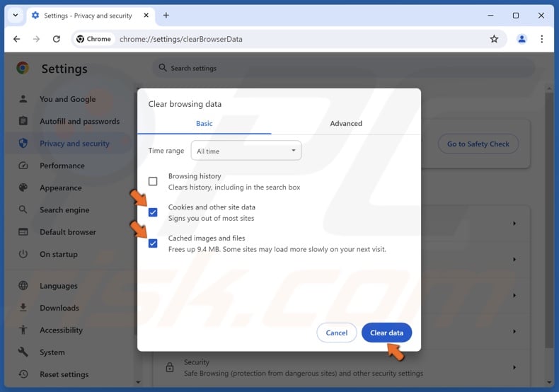Screen dimensions: 559x392
Task: Click the Reset settings history icon
Action: (x=23, y=374)
